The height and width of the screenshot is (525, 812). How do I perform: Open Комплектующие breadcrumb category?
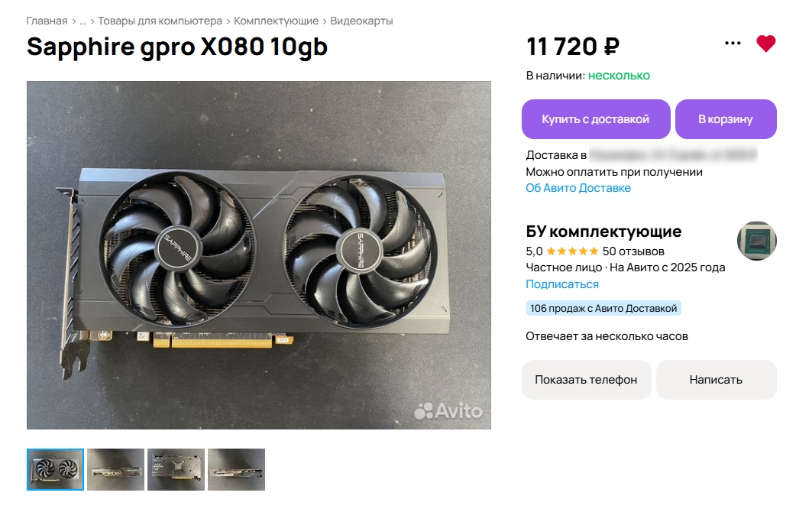(276, 21)
